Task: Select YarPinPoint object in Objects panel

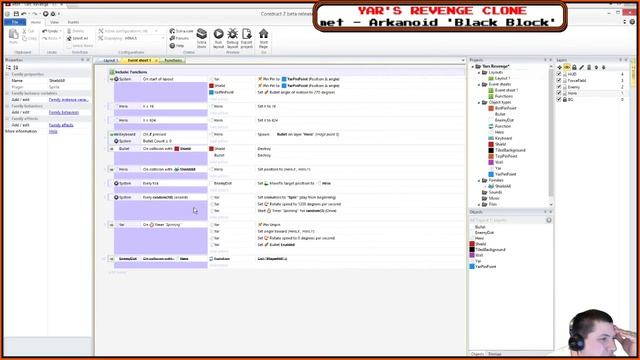Action: [483, 267]
